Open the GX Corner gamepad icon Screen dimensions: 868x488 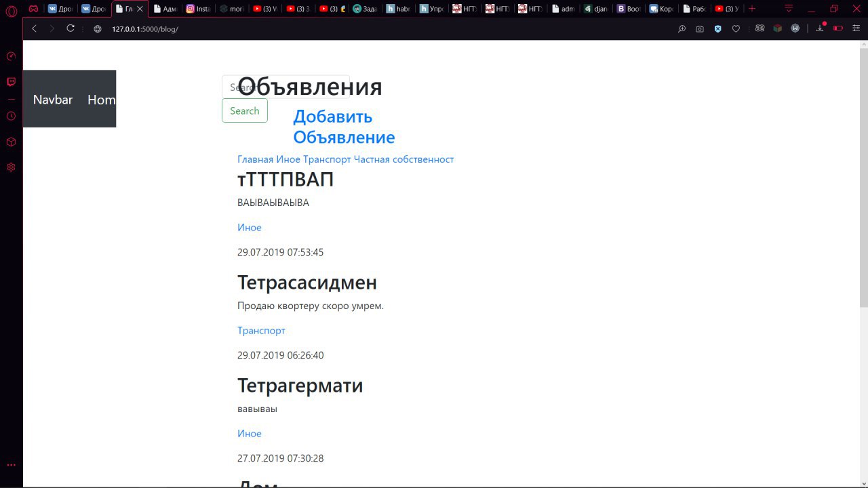pyautogui.click(x=33, y=9)
